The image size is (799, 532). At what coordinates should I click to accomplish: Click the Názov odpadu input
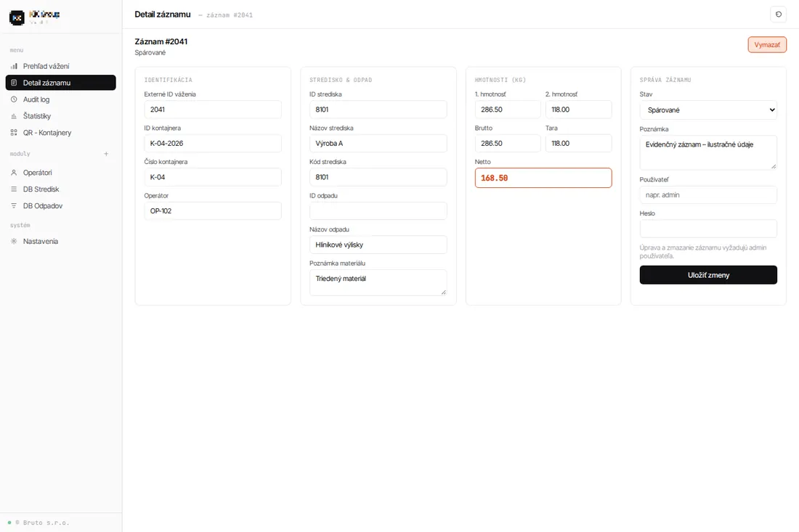(378, 245)
